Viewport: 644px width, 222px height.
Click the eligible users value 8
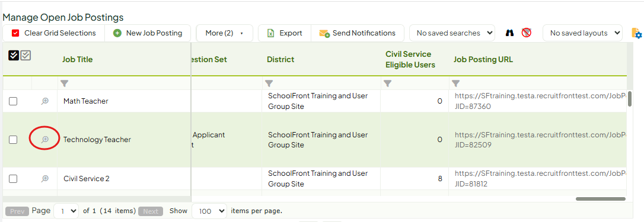[440, 179]
